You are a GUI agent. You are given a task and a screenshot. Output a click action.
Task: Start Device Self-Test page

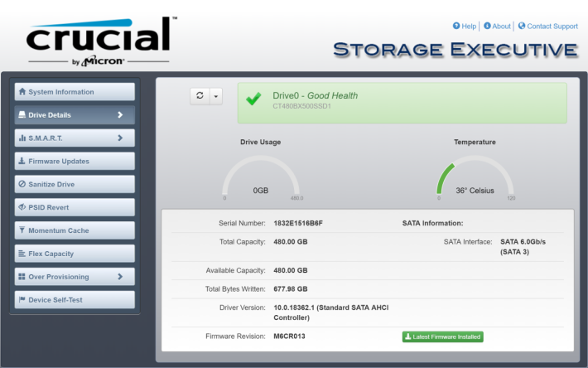pyautogui.click(x=75, y=300)
